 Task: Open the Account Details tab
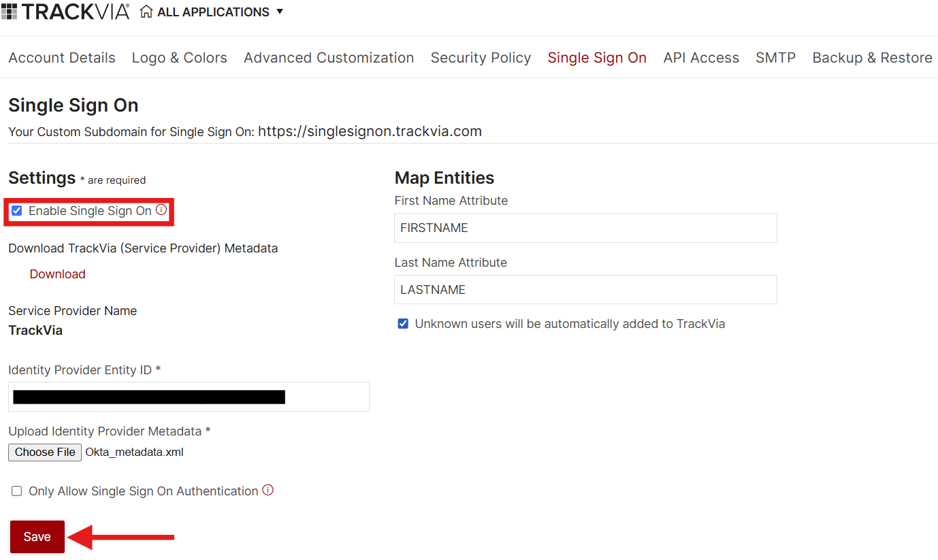[x=62, y=58]
